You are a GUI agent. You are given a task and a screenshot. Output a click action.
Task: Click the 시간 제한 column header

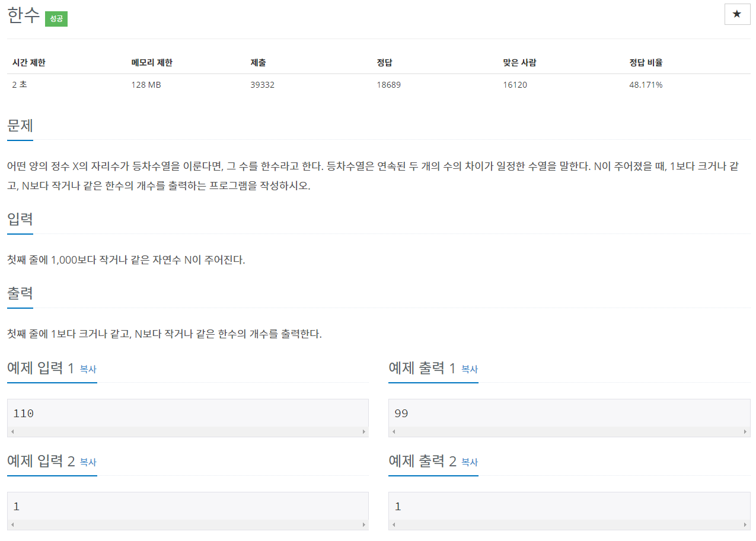click(29, 63)
